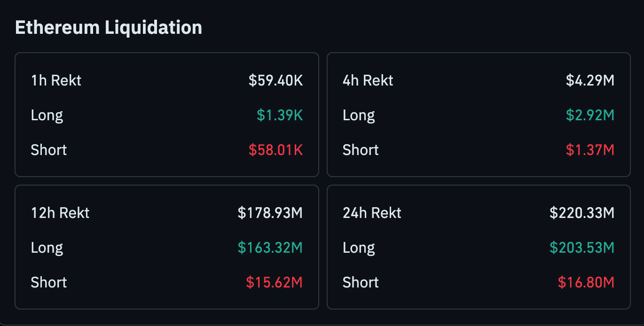Click the 1h Rekt total $59.40K

tap(275, 80)
